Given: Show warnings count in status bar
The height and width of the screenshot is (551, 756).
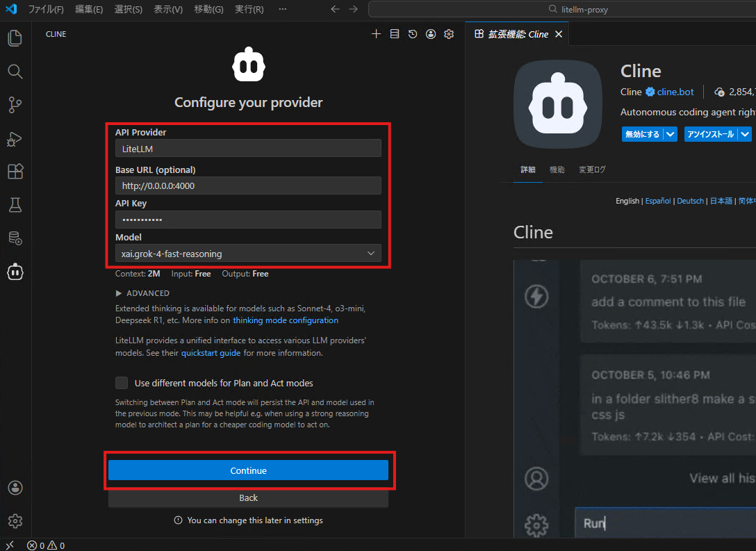Looking at the screenshot, I should 56,545.
